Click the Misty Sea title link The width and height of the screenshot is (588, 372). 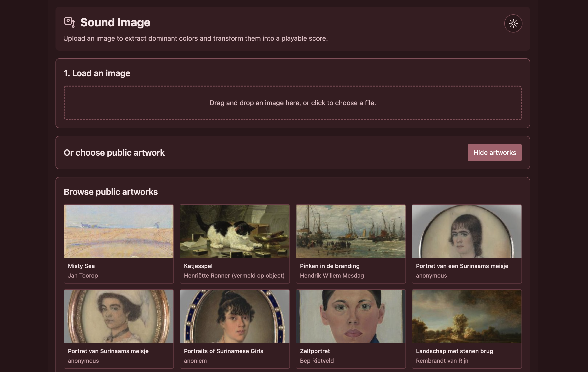pyautogui.click(x=82, y=266)
